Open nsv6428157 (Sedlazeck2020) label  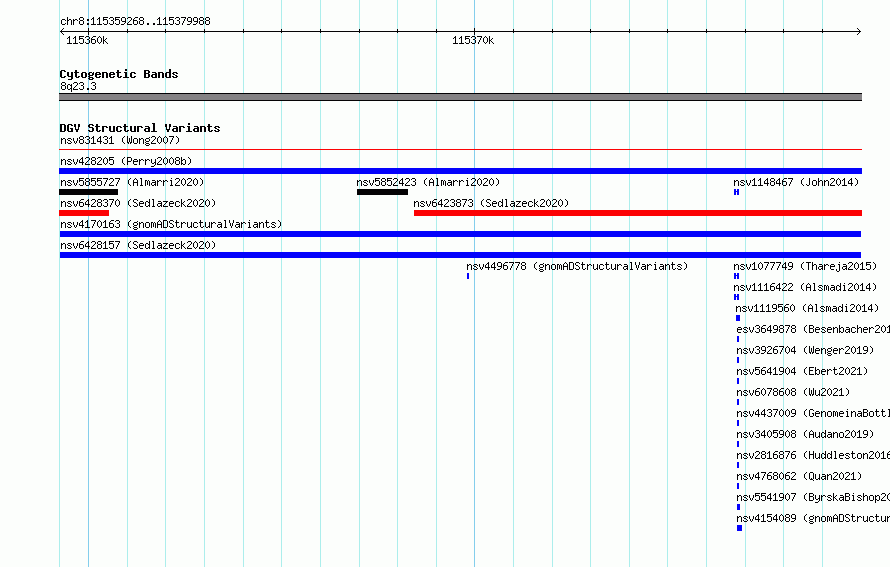(x=138, y=245)
